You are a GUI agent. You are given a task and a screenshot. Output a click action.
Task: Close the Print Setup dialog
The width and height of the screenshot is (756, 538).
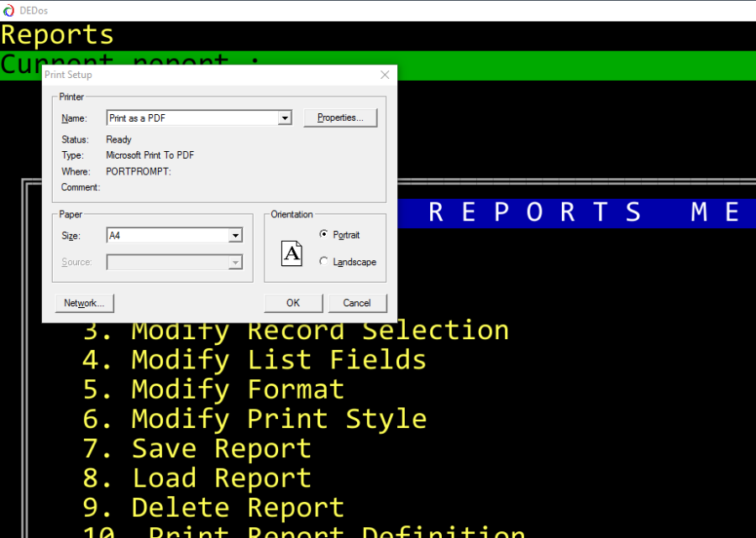pos(385,75)
